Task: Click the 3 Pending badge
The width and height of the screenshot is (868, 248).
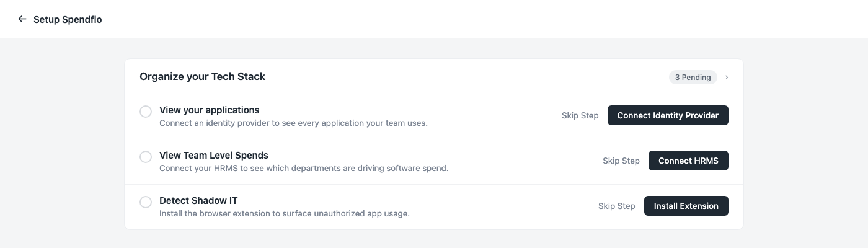Action: [x=693, y=77]
